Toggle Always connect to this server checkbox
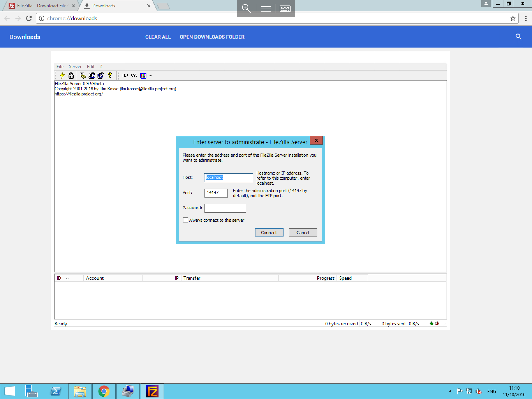This screenshot has height=399, width=532. [185, 220]
